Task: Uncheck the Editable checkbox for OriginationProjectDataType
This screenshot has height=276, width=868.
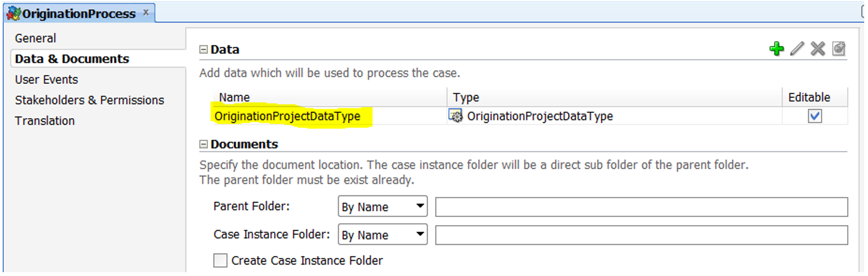Action: (814, 116)
